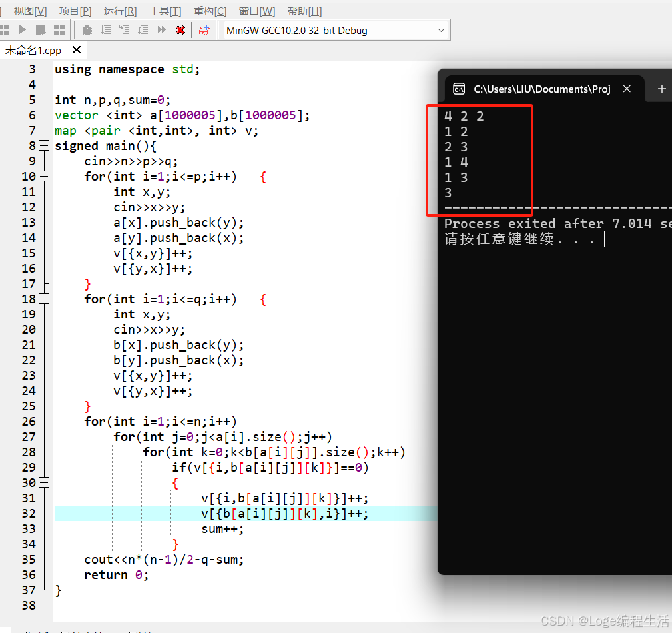The height and width of the screenshot is (633, 672).
Task: Click the line 'vector <int> a[1000005],b[1000005];'
Action: (182, 115)
